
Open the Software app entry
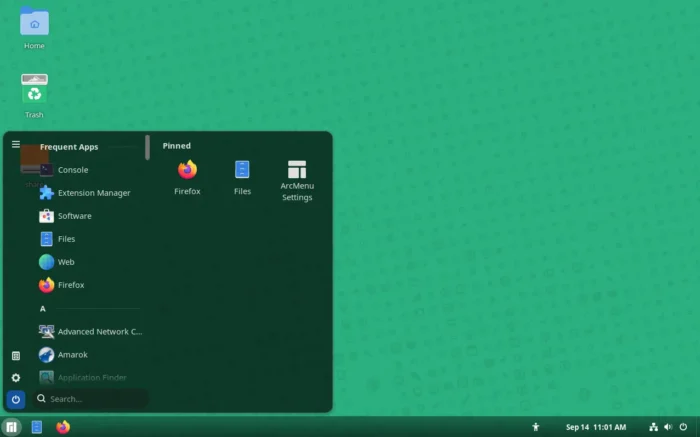(89, 216)
